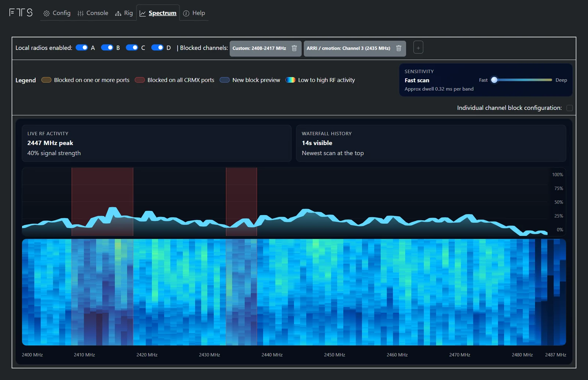Screen dimensions: 588x380
Task: Click the 2440 MHz axis label
Action: (272, 355)
